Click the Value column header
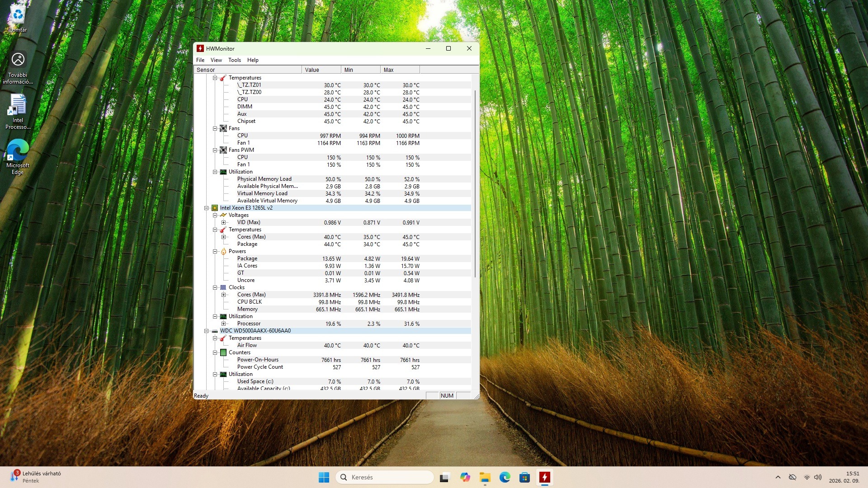The width and height of the screenshot is (868, 488). coord(321,70)
